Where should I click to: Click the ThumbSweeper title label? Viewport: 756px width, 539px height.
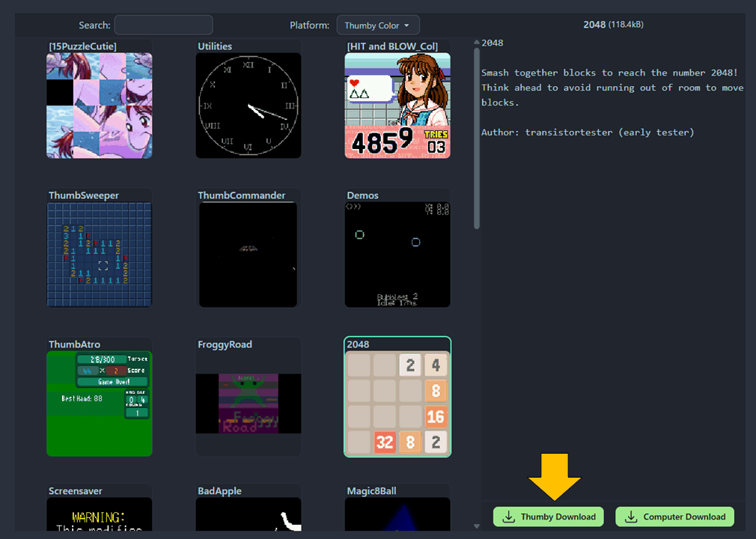pos(83,195)
